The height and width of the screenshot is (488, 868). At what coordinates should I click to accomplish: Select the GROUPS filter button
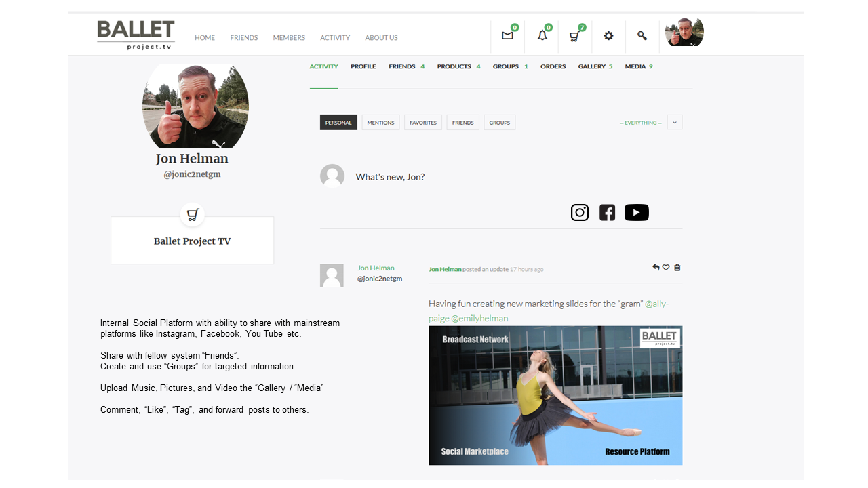click(500, 123)
